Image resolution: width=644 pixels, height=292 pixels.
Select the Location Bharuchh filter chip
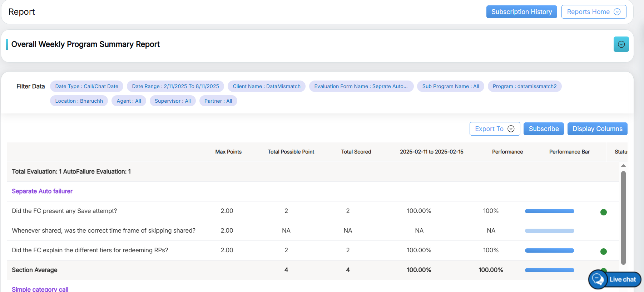pos(79,101)
